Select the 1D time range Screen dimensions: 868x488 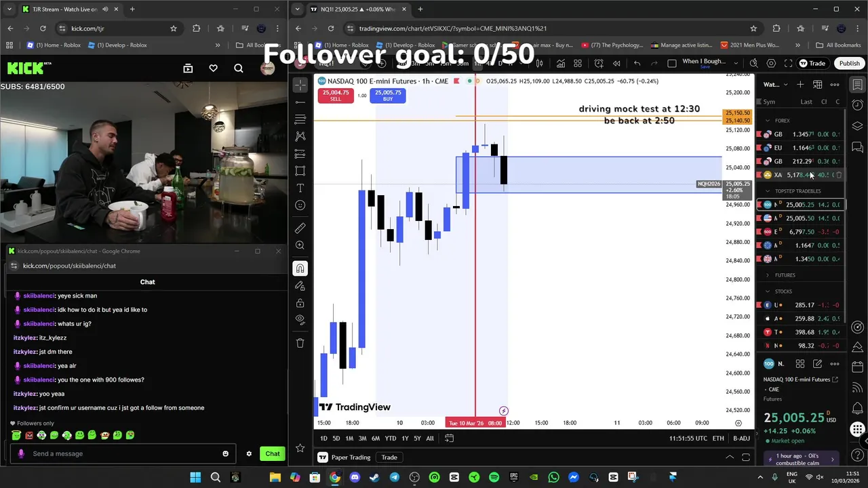(x=323, y=439)
